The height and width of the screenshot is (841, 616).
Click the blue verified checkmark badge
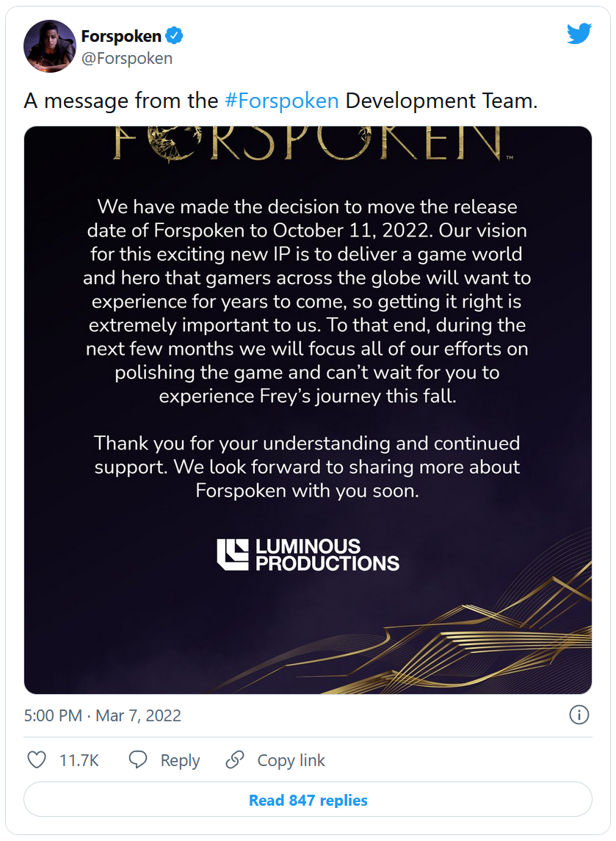175,36
